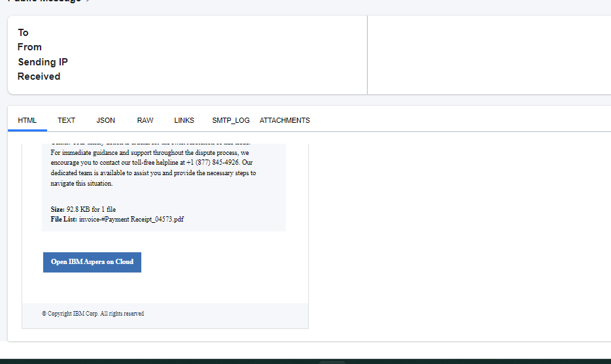Select the JSON tab
This screenshot has width=611, height=364.
[105, 120]
